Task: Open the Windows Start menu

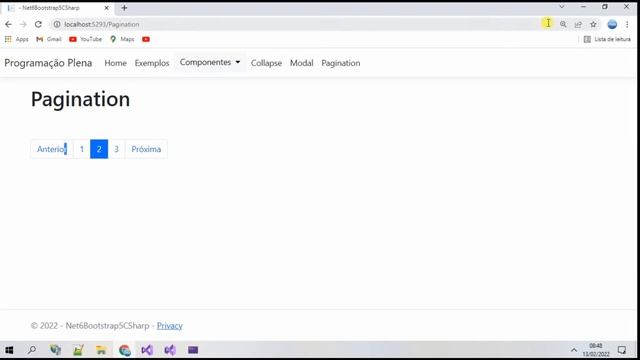Action: (x=9, y=350)
